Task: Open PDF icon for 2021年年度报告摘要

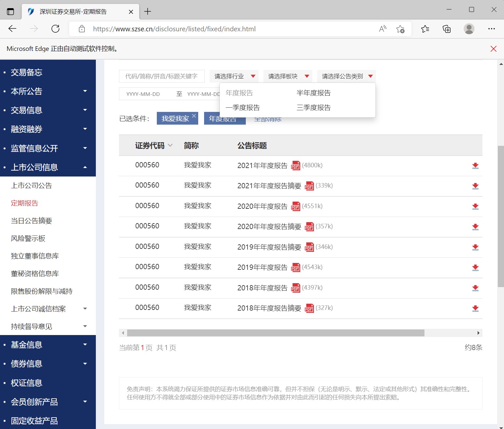Action: [309, 186]
